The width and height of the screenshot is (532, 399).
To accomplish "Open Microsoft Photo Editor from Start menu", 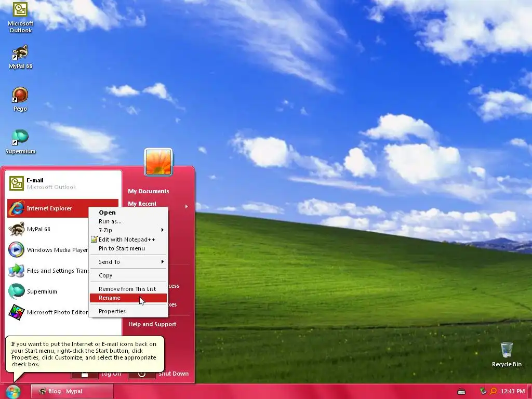I will coord(48,312).
